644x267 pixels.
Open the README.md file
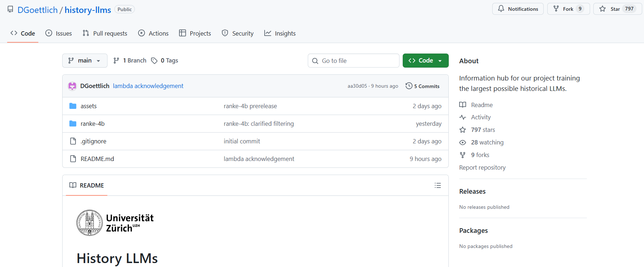click(97, 159)
